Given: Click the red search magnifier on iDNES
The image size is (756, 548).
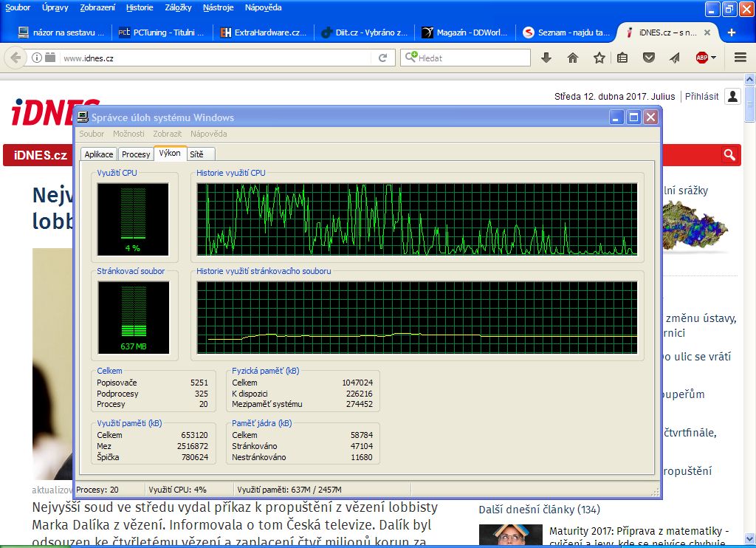Looking at the screenshot, I should (x=729, y=154).
